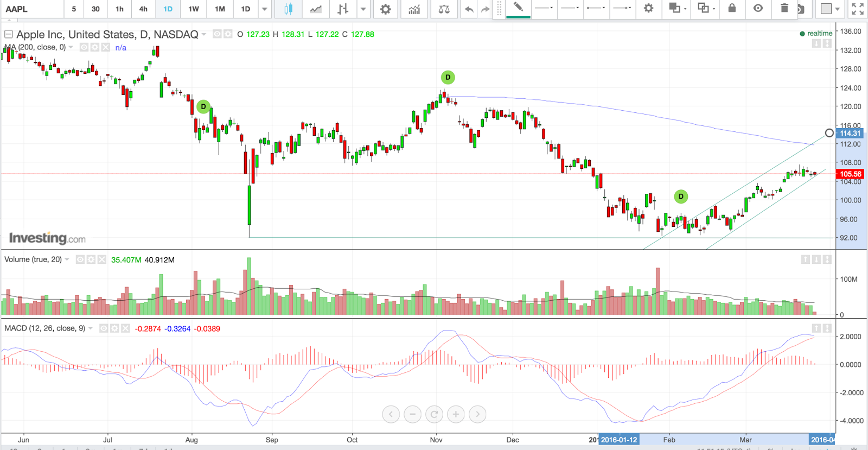Remove the MACD indicator
This screenshot has width=868, height=450.
(125, 328)
